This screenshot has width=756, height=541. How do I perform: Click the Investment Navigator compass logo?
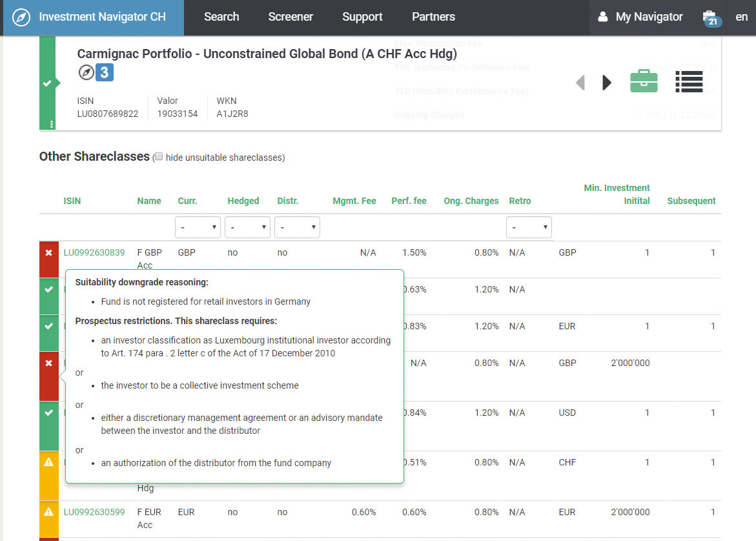pos(21,17)
